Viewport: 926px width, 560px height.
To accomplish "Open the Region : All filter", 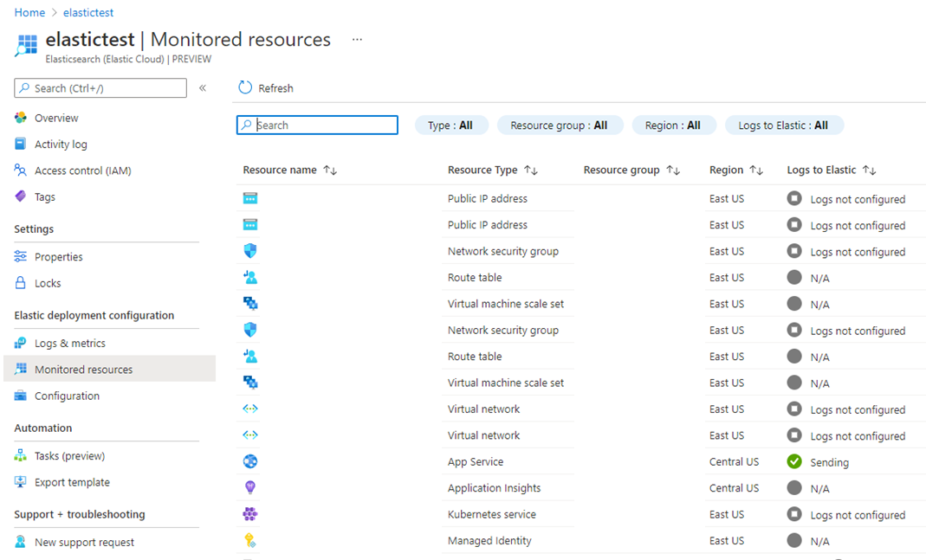I will 673,126.
